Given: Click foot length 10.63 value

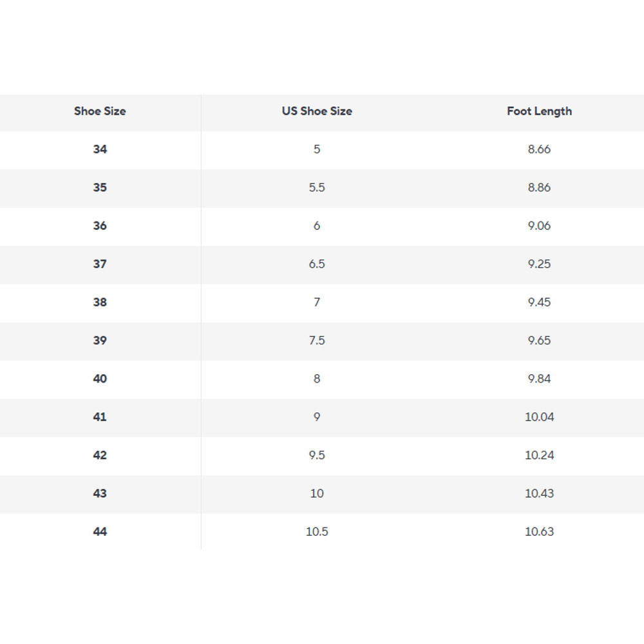Looking at the screenshot, I should (x=539, y=532).
